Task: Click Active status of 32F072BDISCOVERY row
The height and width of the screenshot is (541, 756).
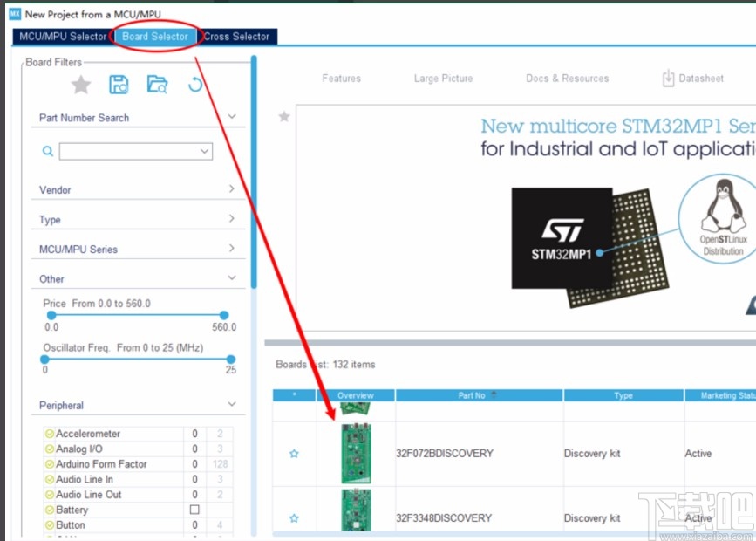Action: (698, 453)
